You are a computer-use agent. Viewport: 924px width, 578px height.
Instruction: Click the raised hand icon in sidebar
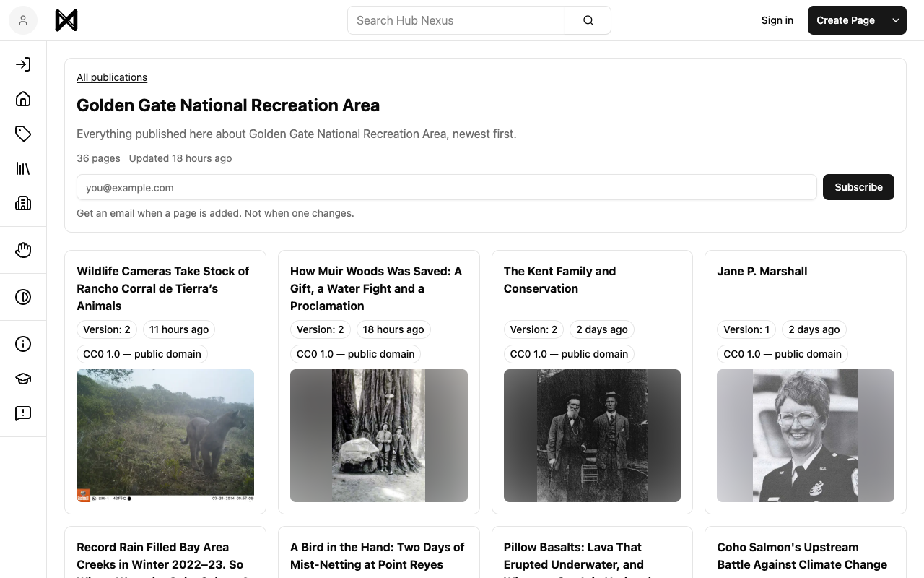tap(23, 250)
